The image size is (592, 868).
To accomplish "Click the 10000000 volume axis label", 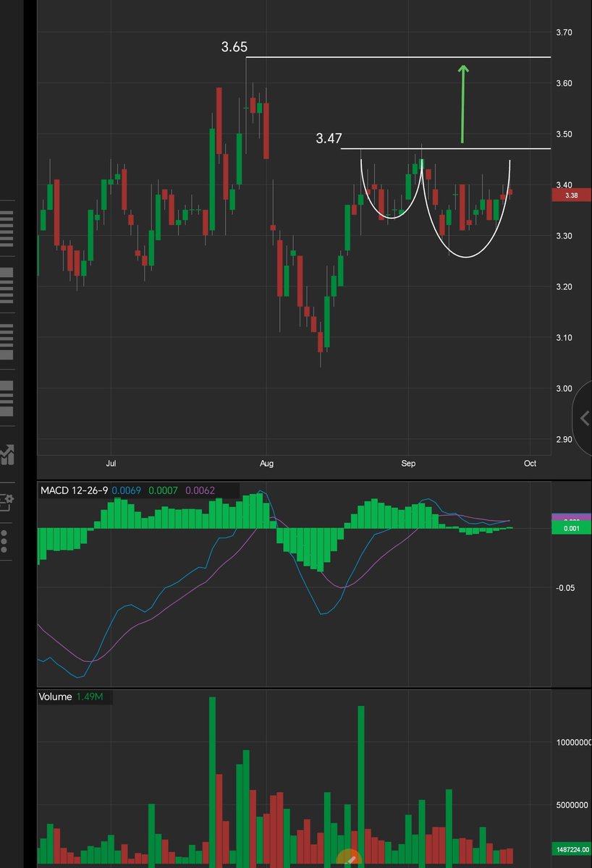I will (573, 742).
